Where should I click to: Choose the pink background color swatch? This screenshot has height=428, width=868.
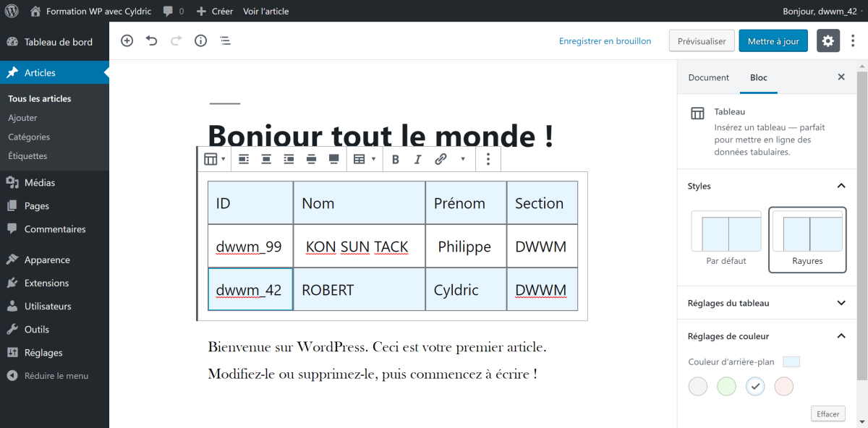point(784,387)
